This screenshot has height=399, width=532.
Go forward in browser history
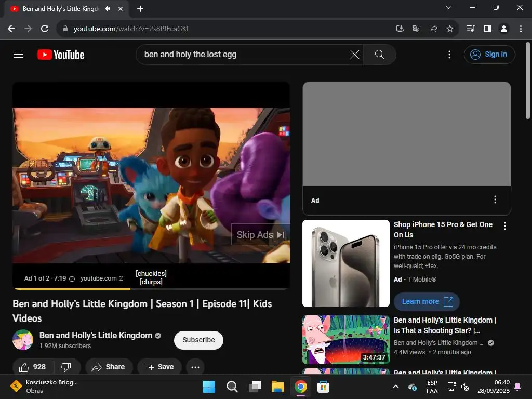tap(28, 29)
